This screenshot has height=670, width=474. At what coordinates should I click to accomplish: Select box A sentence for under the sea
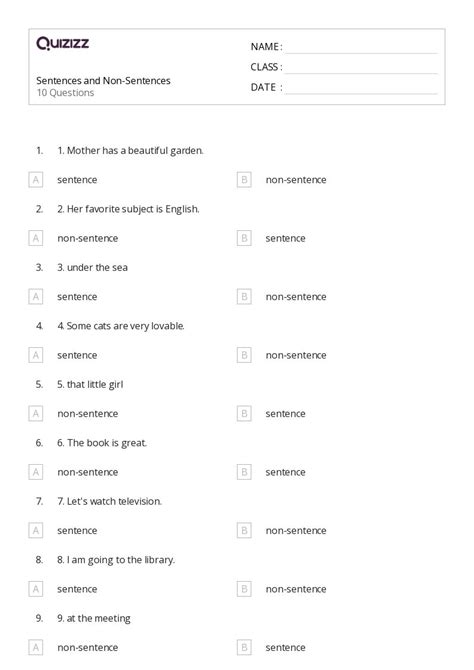coord(36,297)
